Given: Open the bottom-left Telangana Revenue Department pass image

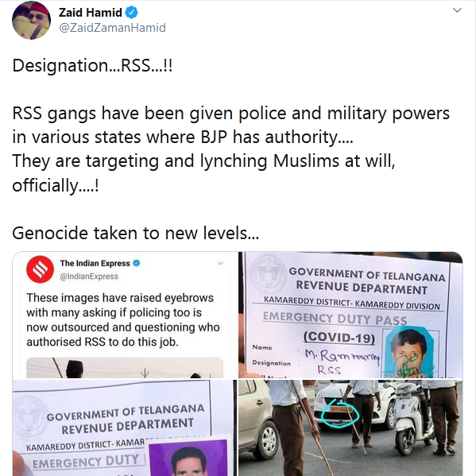Looking at the screenshot, I should pos(125,428).
